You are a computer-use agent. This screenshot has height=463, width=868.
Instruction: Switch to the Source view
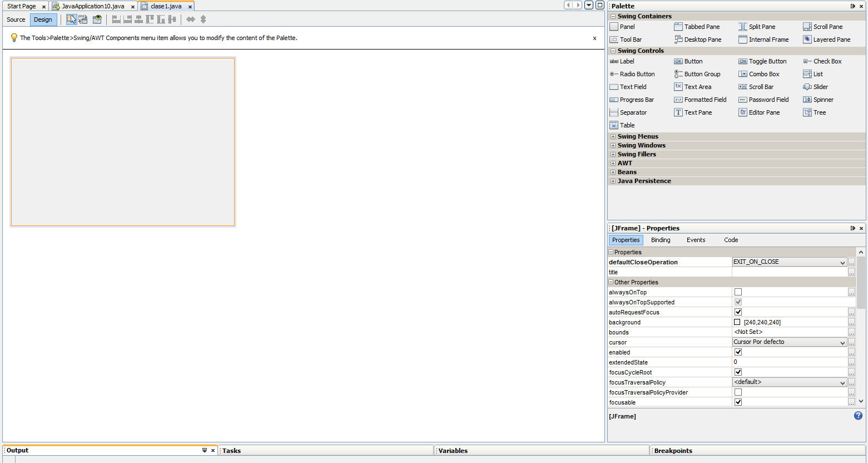click(16, 19)
